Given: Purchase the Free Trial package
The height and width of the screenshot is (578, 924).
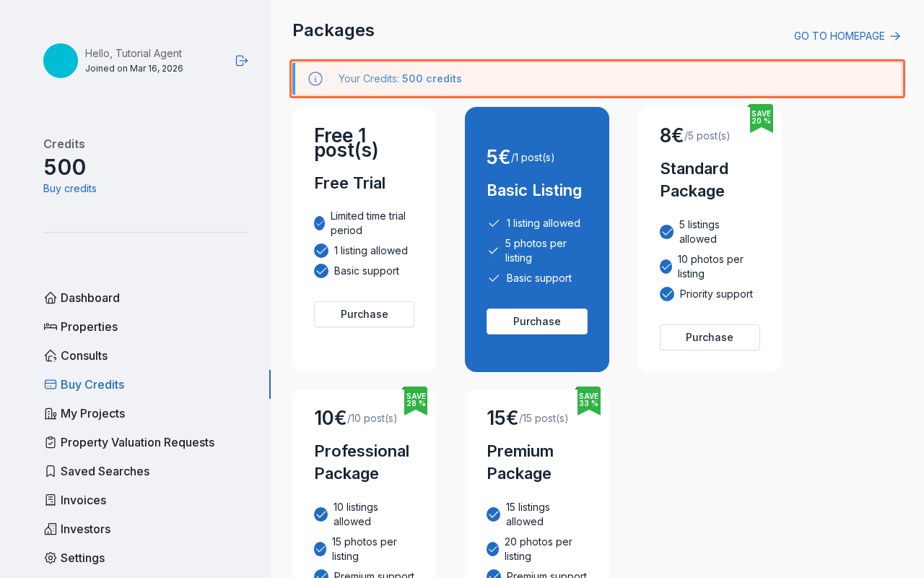Looking at the screenshot, I should [x=364, y=314].
